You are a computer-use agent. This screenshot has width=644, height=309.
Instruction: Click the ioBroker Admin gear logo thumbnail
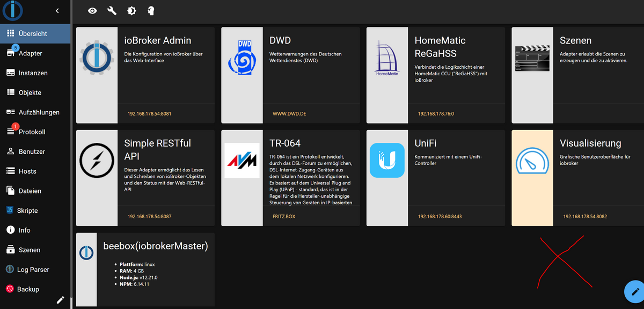(97, 58)
